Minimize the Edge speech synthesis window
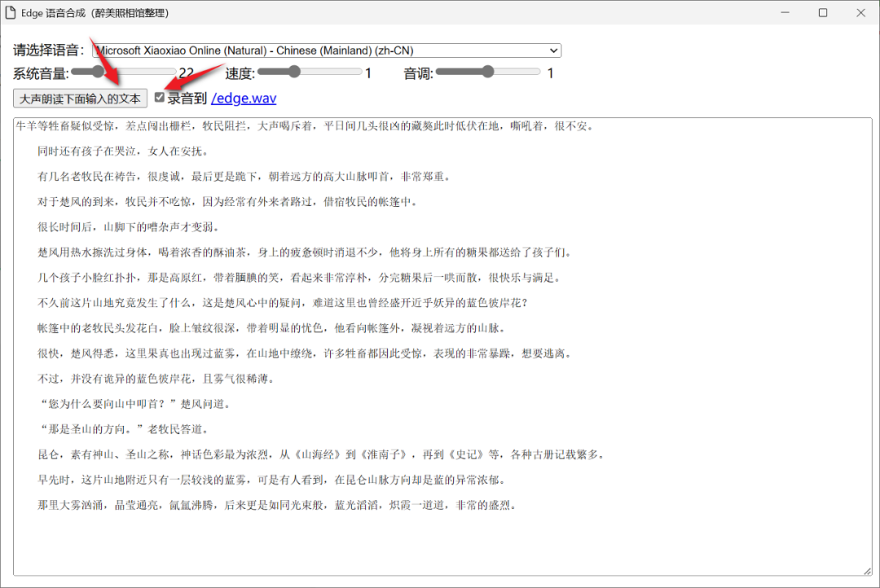 (785, 12)
